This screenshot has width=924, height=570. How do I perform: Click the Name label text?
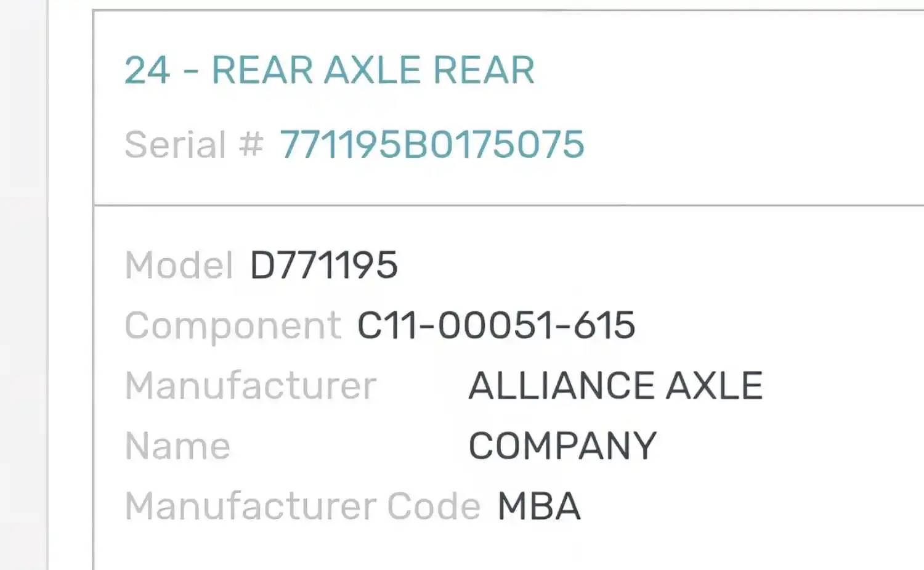click(x=178, y=446)
